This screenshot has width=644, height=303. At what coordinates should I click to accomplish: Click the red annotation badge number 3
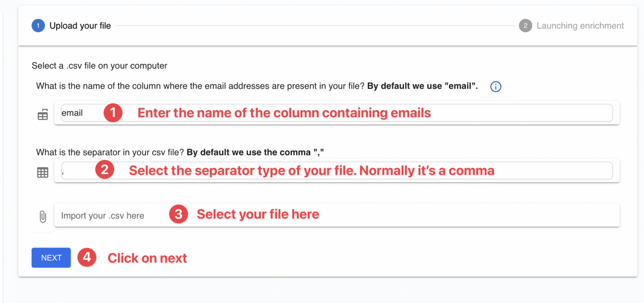click(x=178, y=214)
